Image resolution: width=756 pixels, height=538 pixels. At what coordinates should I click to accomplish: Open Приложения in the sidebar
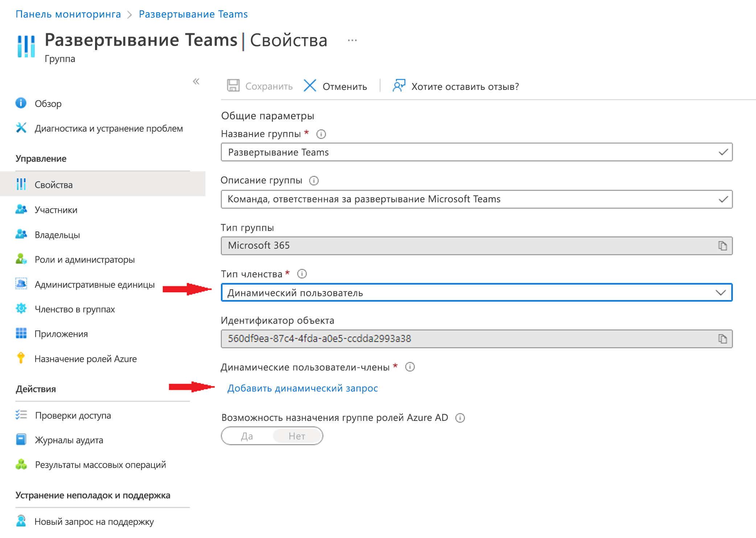tap(61, 334)
